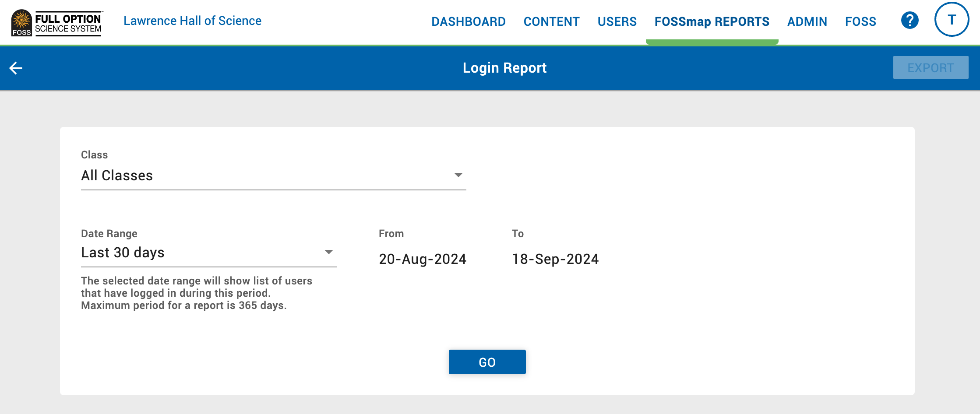Open the USERS section
The image size is (980, 414).
click(617, 21)
